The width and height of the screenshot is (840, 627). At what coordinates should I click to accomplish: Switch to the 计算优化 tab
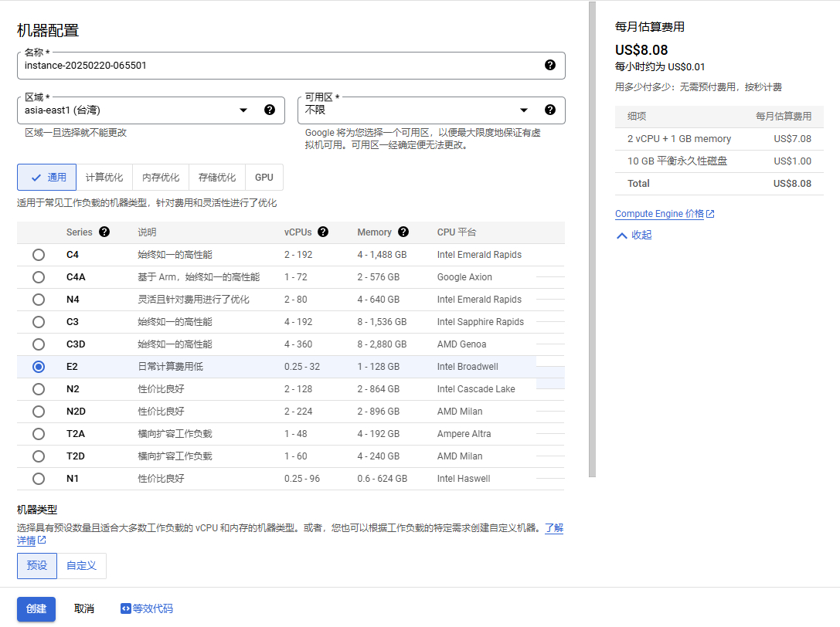[104, 178]
